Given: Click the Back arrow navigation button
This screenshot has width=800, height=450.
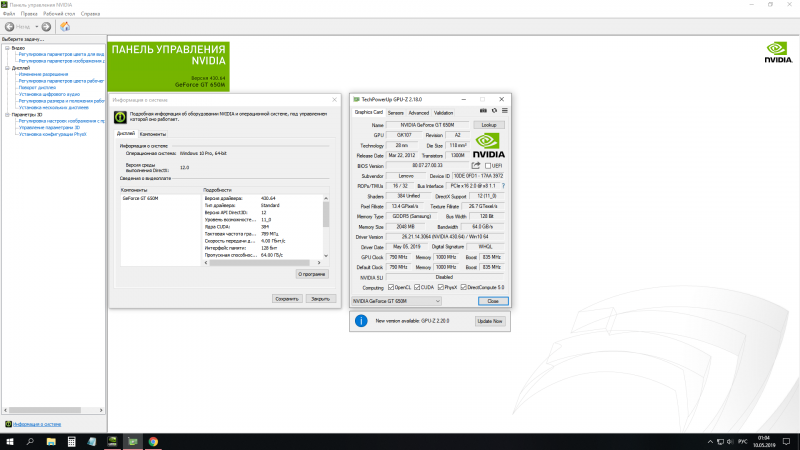Looking at the screenshot, I should click(10, 26).
